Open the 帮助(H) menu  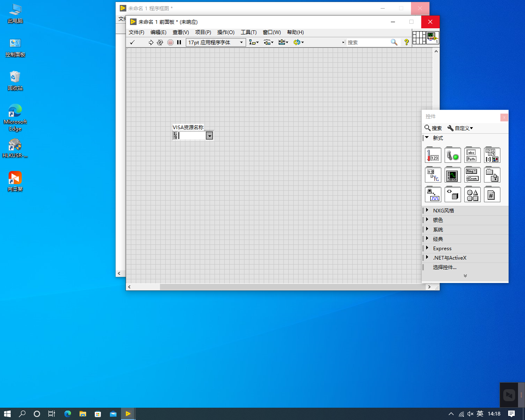[295, 32]
